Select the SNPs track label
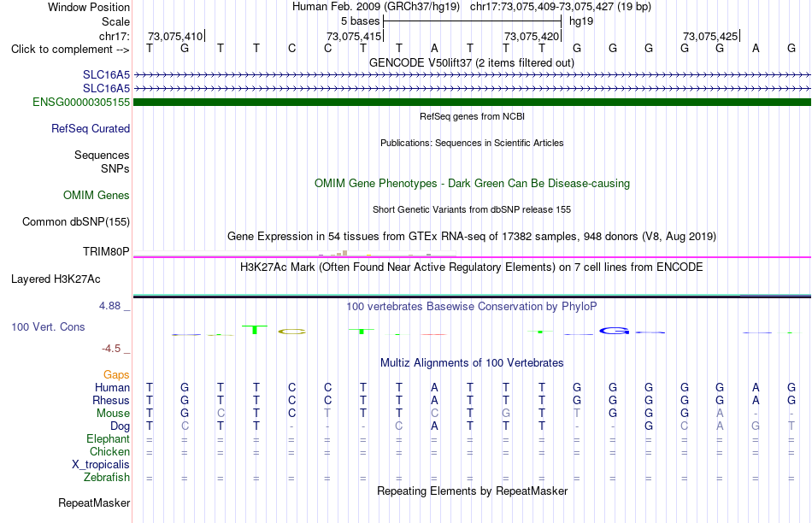812x523 pixels. (115, 169)
